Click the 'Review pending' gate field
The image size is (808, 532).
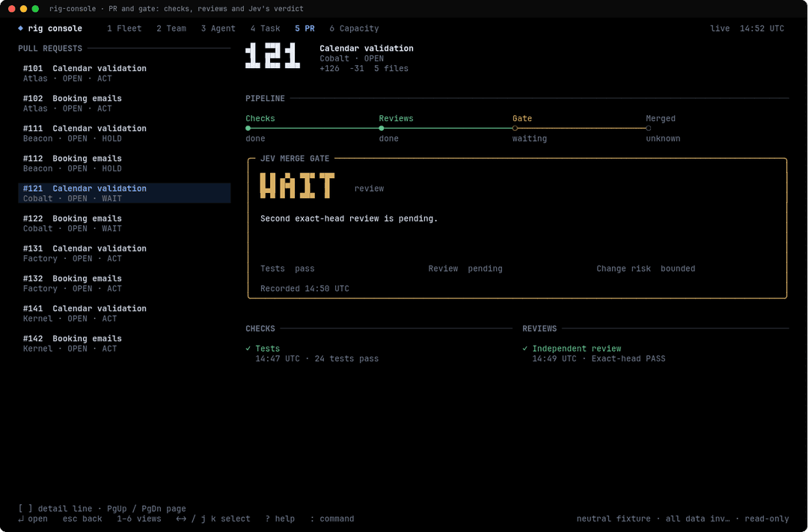[465, 269]
